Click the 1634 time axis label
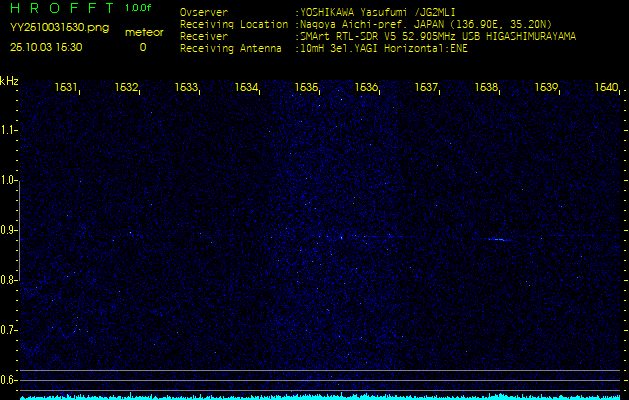The image size is (629, 400). click(246, 87)
